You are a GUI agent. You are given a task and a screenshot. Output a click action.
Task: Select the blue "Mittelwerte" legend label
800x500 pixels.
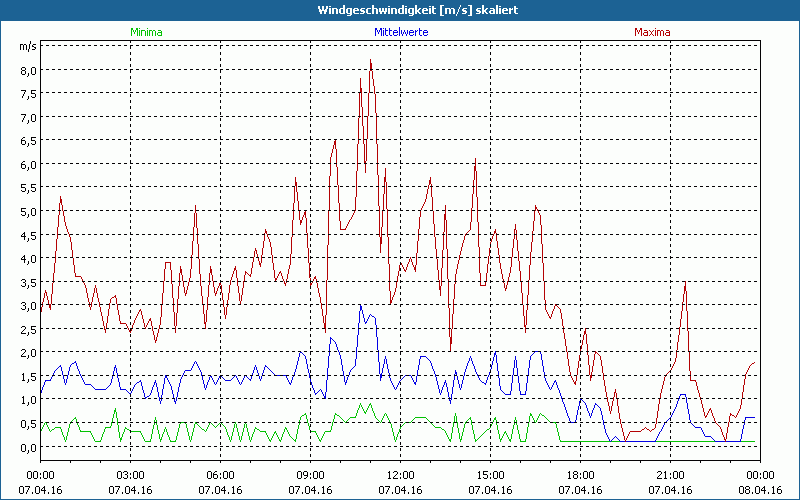(401, 32)
